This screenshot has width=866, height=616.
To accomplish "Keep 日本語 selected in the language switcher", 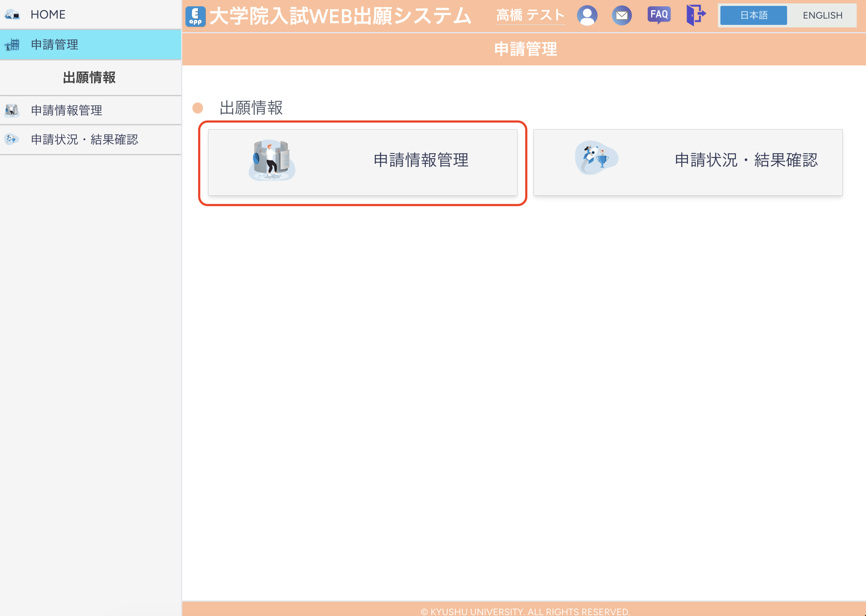I will point(753,15).
